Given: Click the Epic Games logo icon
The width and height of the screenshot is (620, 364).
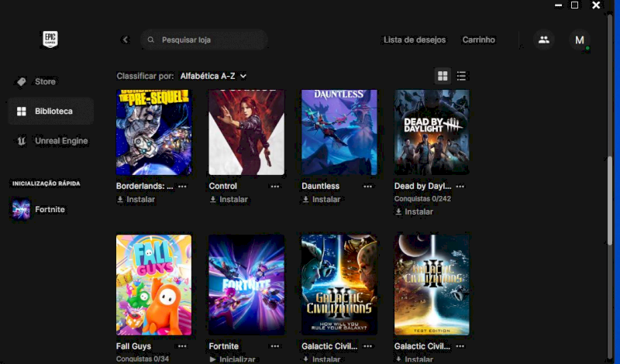Looking at the screenshot, I should click(50, 39).
